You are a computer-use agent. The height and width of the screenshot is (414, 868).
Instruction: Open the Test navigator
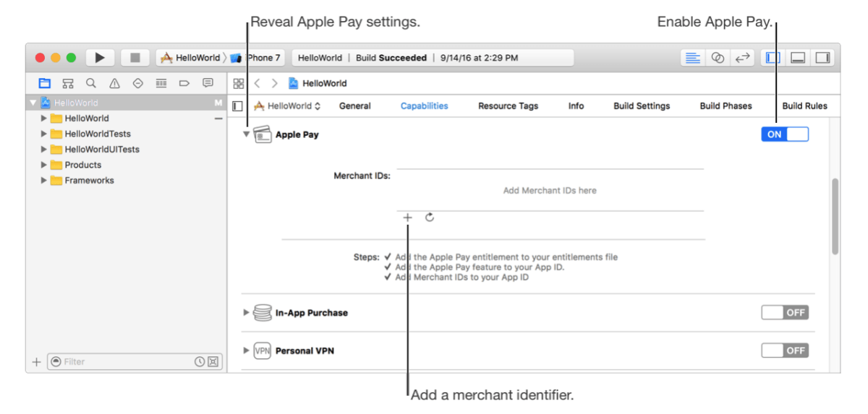click(137, 83)
